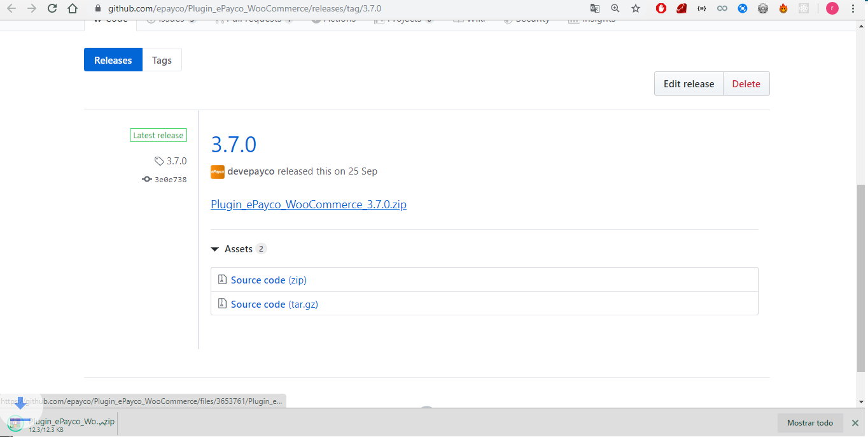
Task: Click the file icon for Source code (tar.gz)
Action: point(222,304)
